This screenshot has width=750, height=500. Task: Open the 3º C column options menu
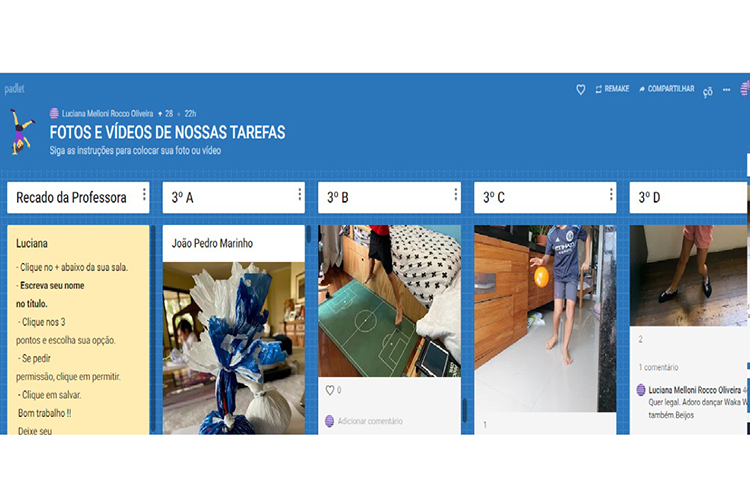(x=611, y=194)
